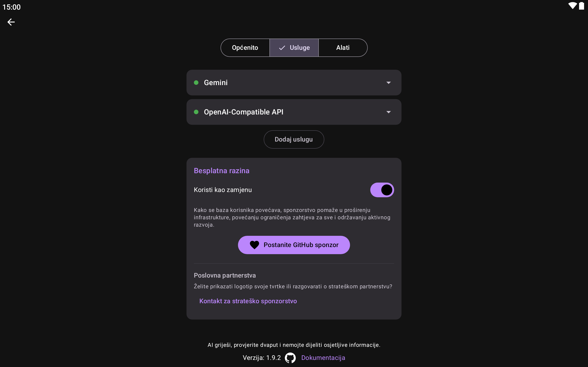Image resolution: width=588 pixels, height=367 pixels.
Task: Click the green status dot beside Gemini
Action: (x=196, y=83)
